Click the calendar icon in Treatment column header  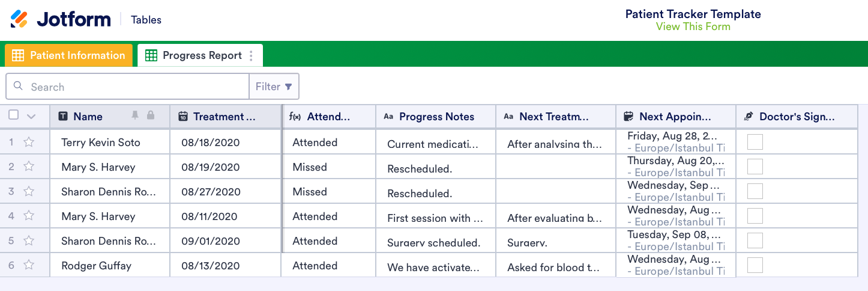[x=184, y=117]
